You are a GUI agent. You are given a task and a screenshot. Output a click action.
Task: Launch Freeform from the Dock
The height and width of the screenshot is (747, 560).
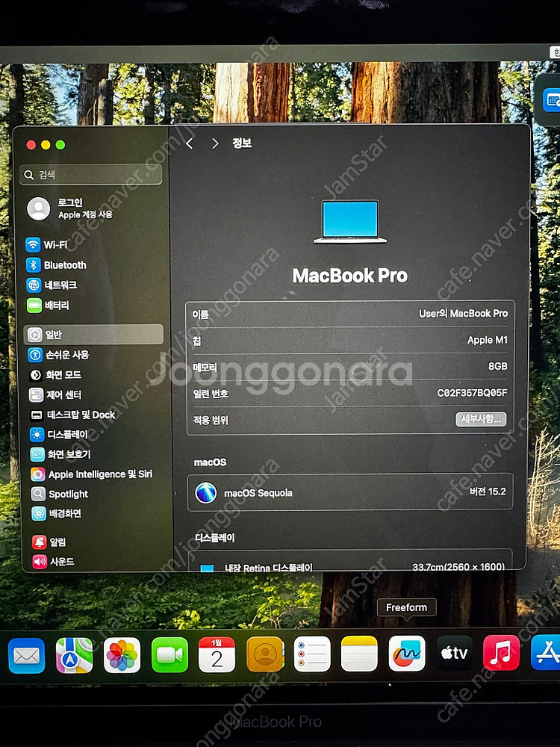pyautogui.click(x=407, y=654)
